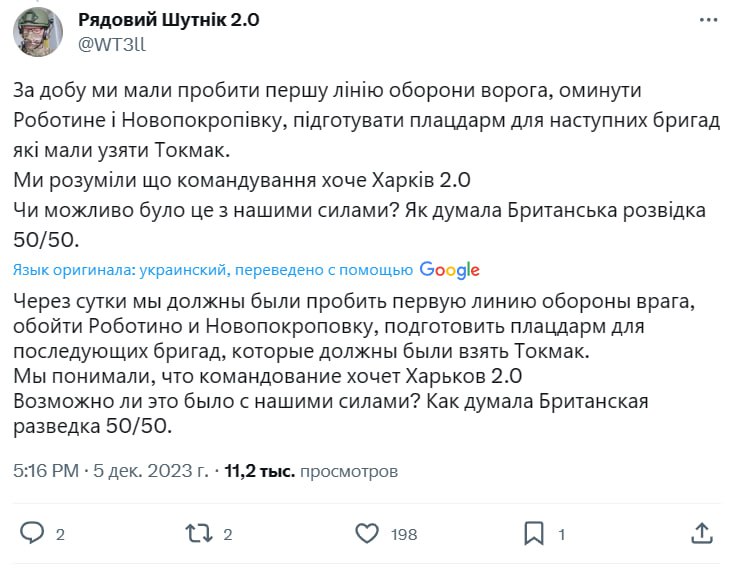
Task: Click the 11,2 тыс. views count
Action: click(260, 469)
